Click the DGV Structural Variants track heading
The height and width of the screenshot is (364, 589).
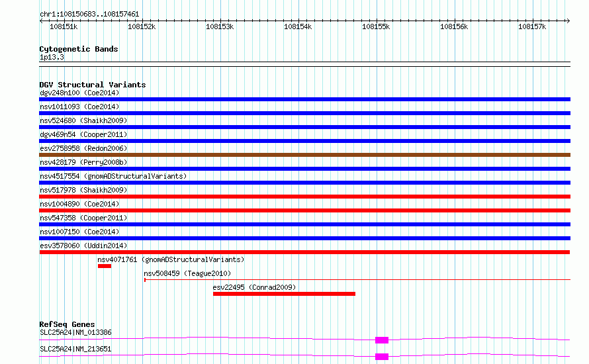tap(92, 85)
